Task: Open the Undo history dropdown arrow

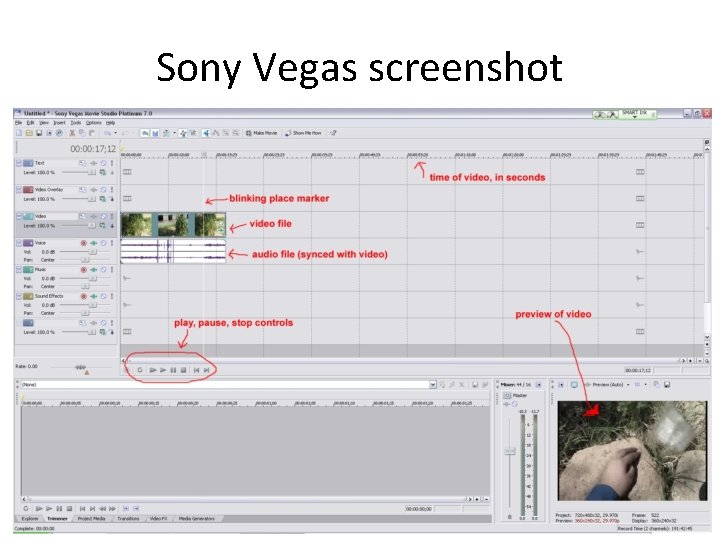Action: click(115, 133)
